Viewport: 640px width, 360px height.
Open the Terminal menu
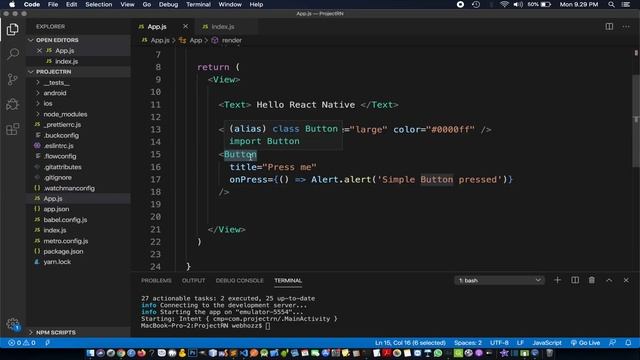click(x=198, y=4)
